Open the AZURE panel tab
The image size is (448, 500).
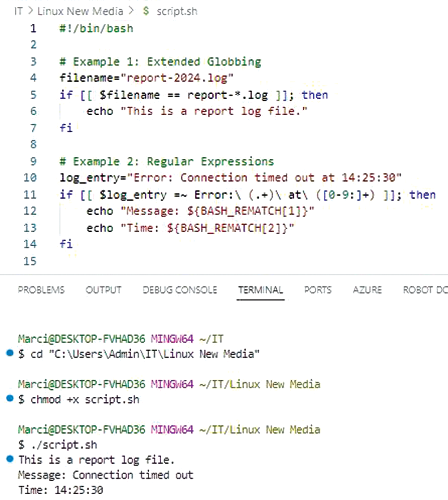[x=367, y=290]
